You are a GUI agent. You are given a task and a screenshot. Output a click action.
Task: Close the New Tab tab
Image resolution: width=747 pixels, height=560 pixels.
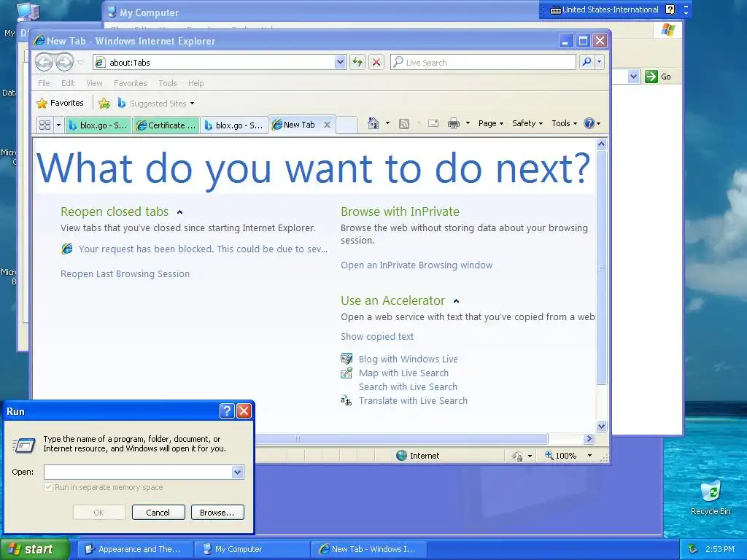[x=327, y=124]
